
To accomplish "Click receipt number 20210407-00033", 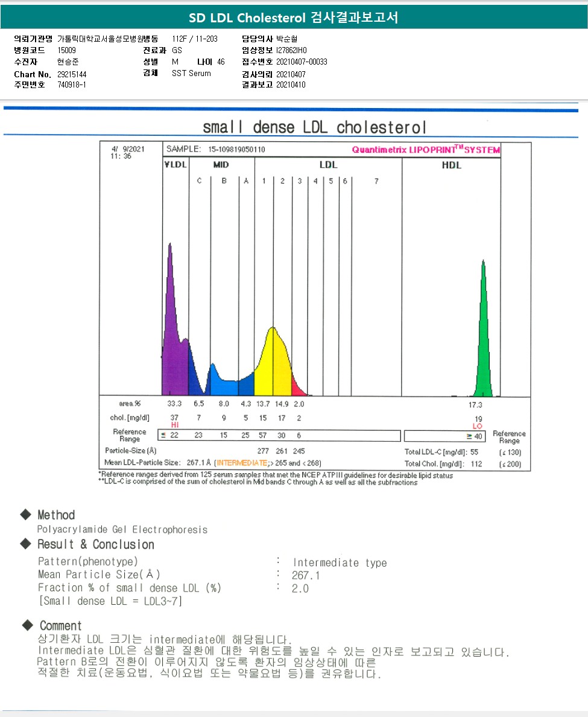I will pyautogui.click(x=302, y=62).
